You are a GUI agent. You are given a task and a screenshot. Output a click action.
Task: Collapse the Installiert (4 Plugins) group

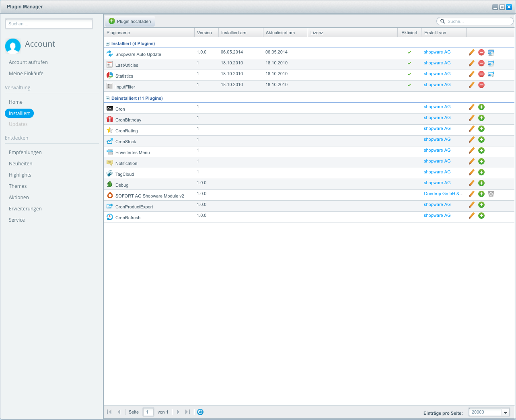[108, 44]
